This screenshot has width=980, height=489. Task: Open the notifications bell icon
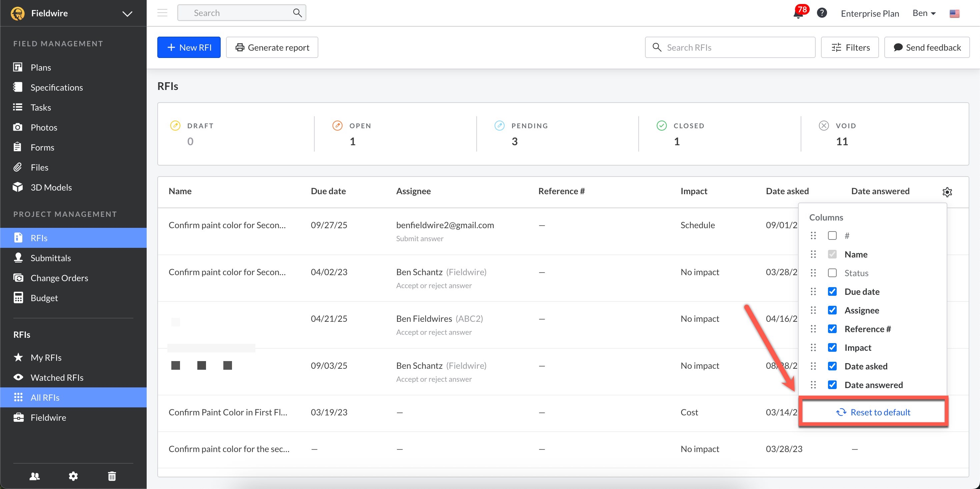click(x=798, y=14)
